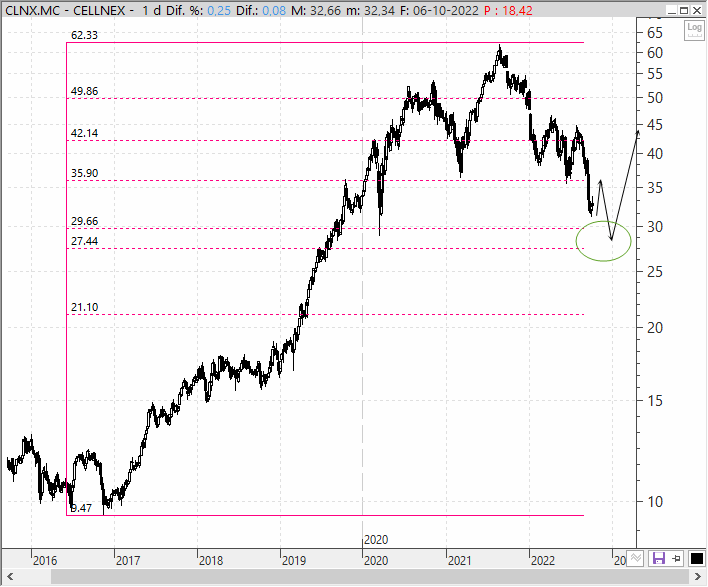Viewport: 708px width, 587px height.
Task: Click the 62.33 Fibonacci level label
Action: (84, 35)
